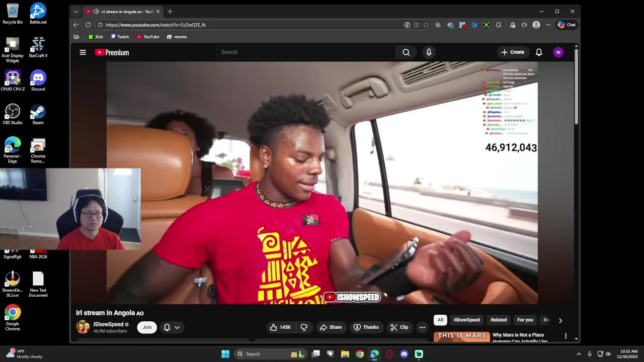Click the YouTube search input field
This screenshot has height=362, width=644.
tap(306, 52)
